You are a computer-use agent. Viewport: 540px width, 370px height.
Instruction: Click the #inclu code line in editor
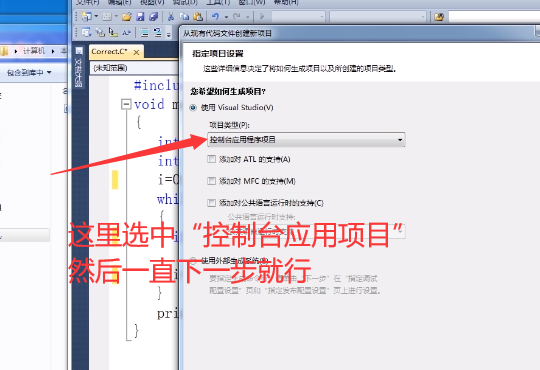coord(156,85)
